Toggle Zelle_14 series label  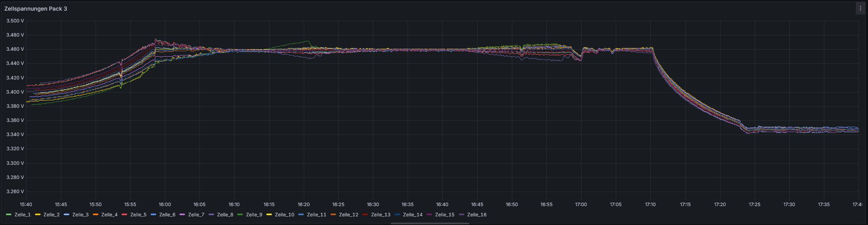pos(413,215)
